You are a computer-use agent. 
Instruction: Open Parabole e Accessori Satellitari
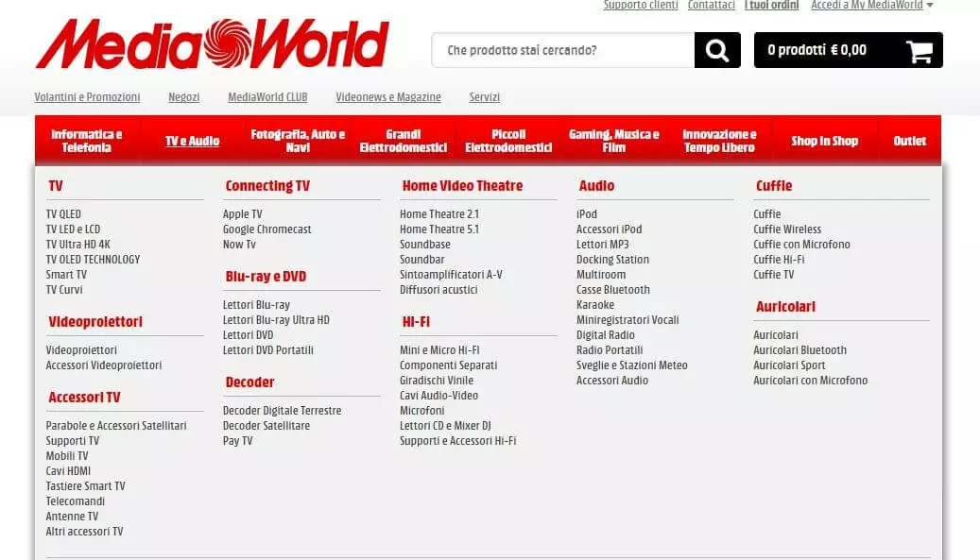116,426
